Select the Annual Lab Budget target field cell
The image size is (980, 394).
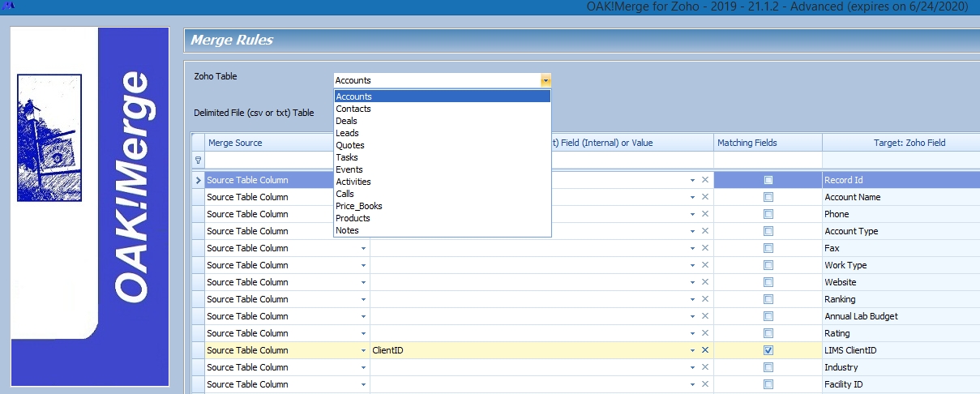(x=901, y=316)
